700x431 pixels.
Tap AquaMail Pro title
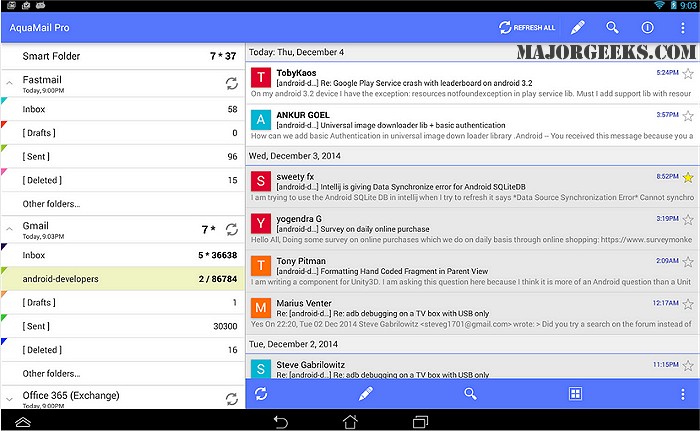pyautogui.click(x=39, y=28)
